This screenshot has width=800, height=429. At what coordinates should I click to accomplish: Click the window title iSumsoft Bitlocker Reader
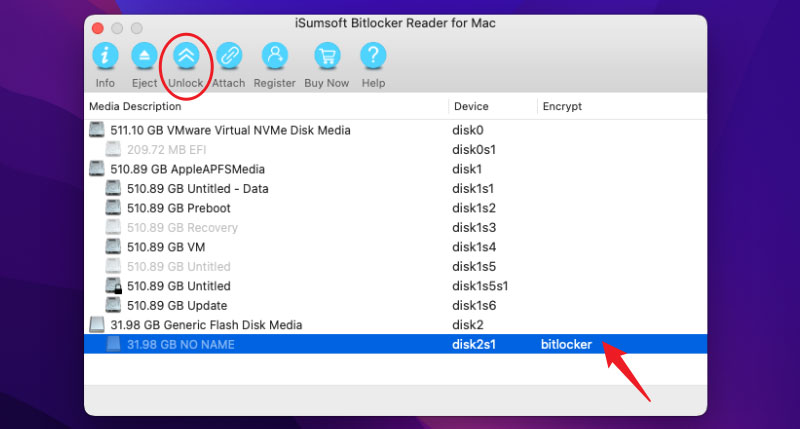tap(395, 23)
